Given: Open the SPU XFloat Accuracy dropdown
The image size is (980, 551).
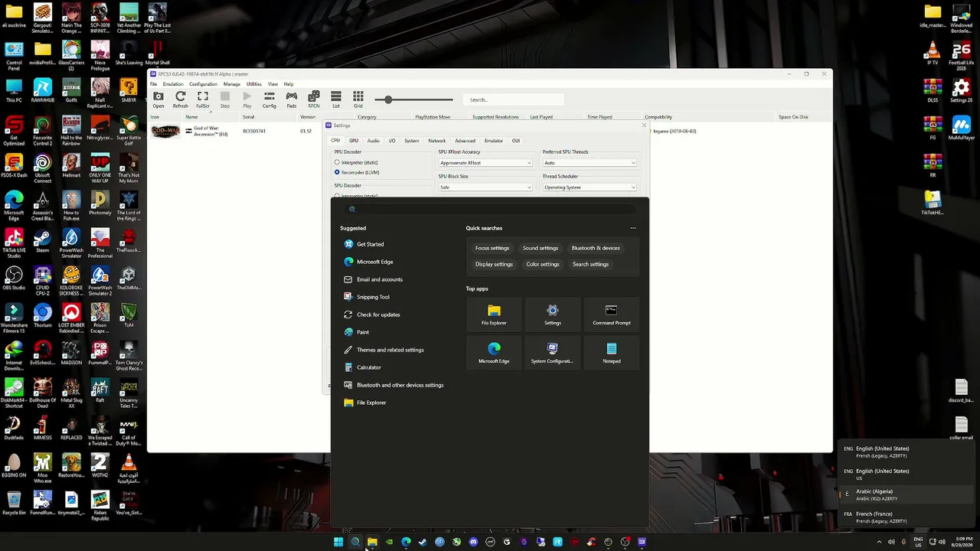Looking at the screenshot, I should pyautogui.click(x=485, y=163).
